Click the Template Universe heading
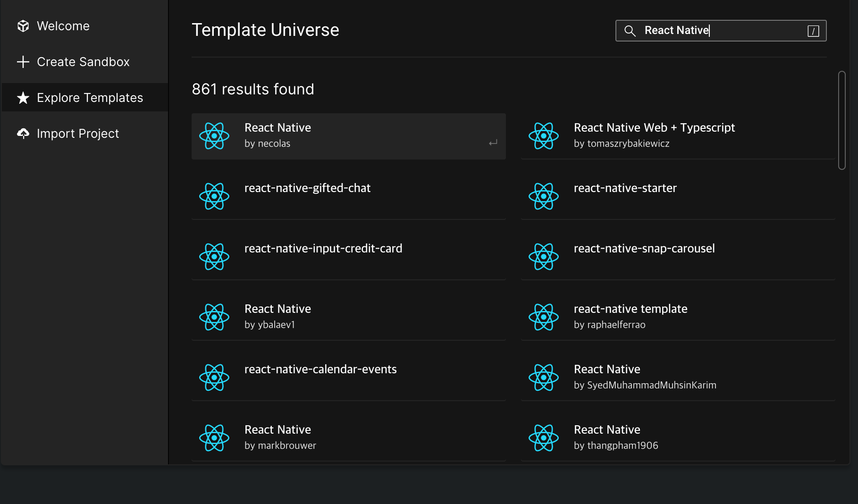858x504 pixels. click(265, 30)
